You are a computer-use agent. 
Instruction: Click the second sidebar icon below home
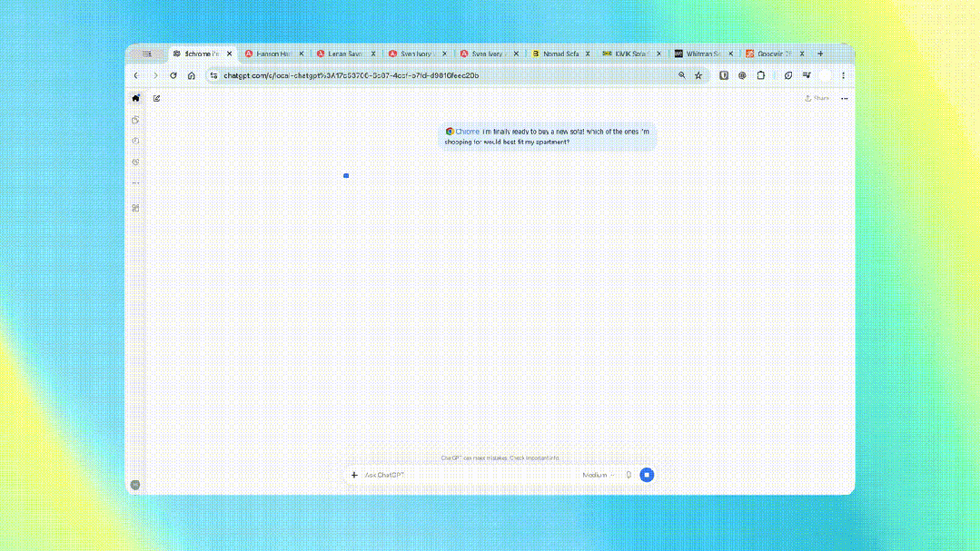click(x=135, y=120)
